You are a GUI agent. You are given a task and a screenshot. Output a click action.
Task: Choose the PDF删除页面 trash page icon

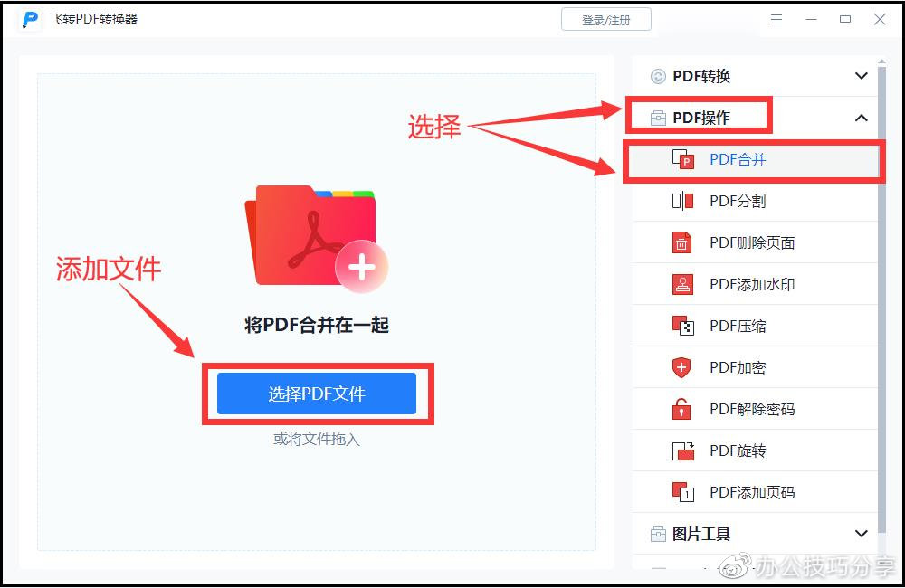pos(681,242)
